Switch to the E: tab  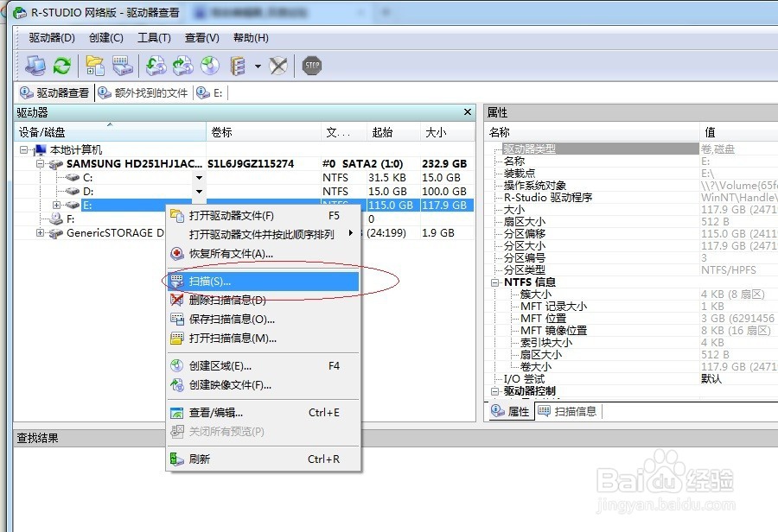point(210,92)
